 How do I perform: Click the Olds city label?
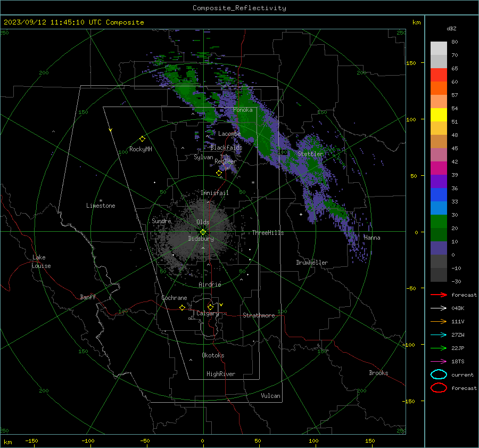(203, 222)
